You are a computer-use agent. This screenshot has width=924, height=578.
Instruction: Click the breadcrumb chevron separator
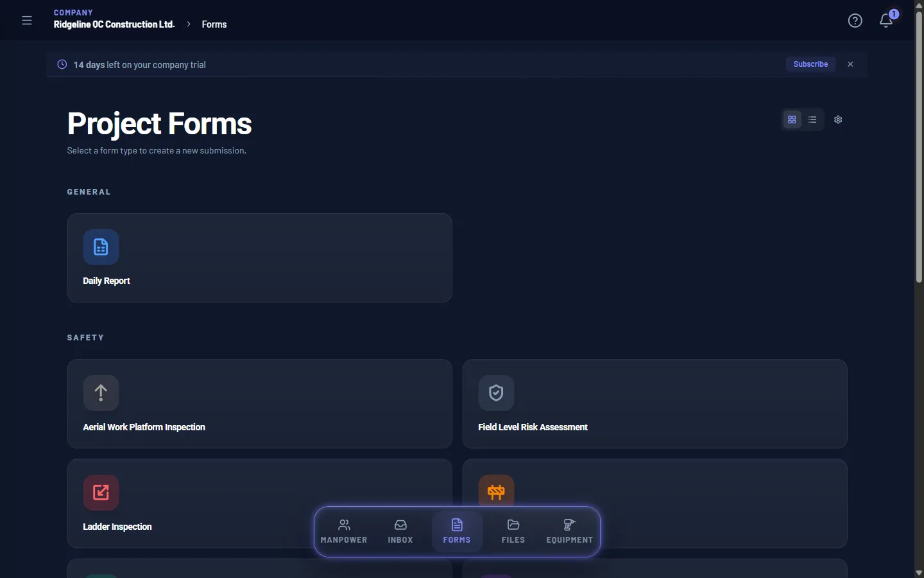(189, 24)
